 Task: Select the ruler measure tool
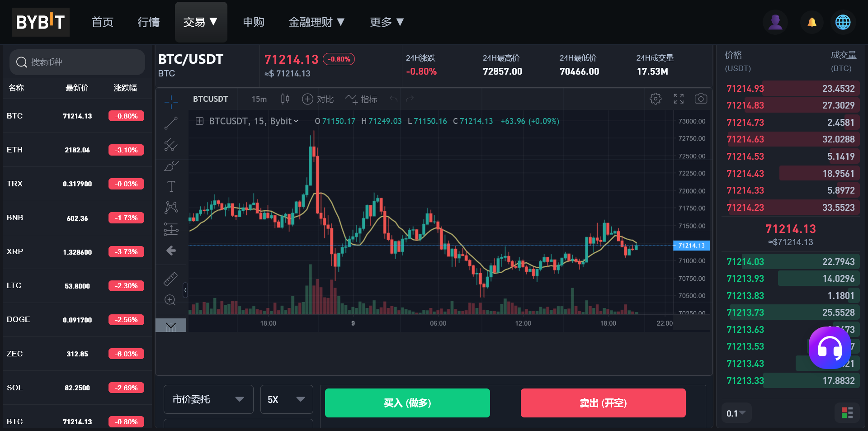(170, 279)
